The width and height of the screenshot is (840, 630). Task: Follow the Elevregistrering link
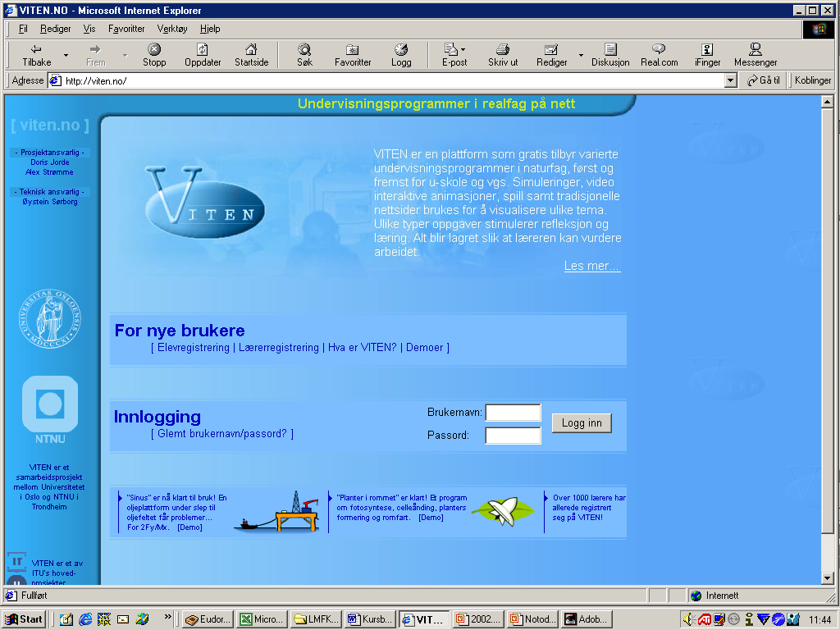194,348
